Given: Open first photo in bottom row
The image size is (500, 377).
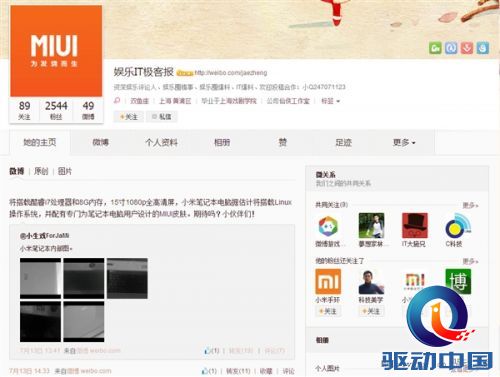Looking at the screenshot, I should 40,322.
